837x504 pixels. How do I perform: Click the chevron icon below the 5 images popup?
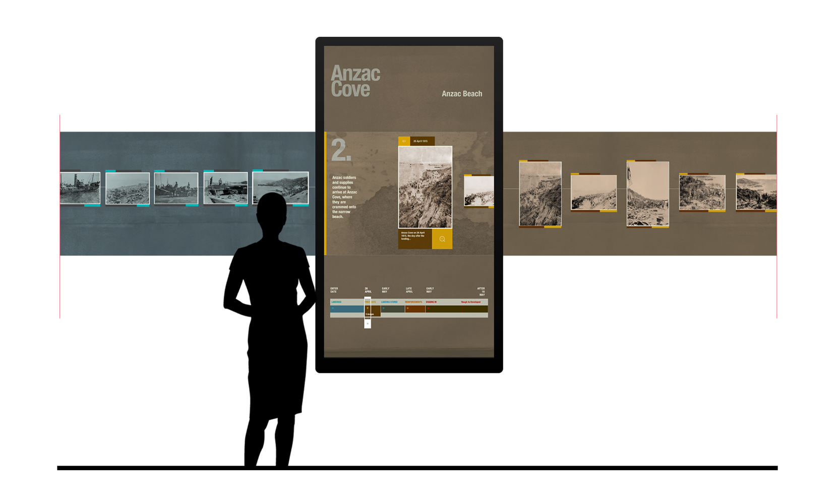tap(368, 324)
